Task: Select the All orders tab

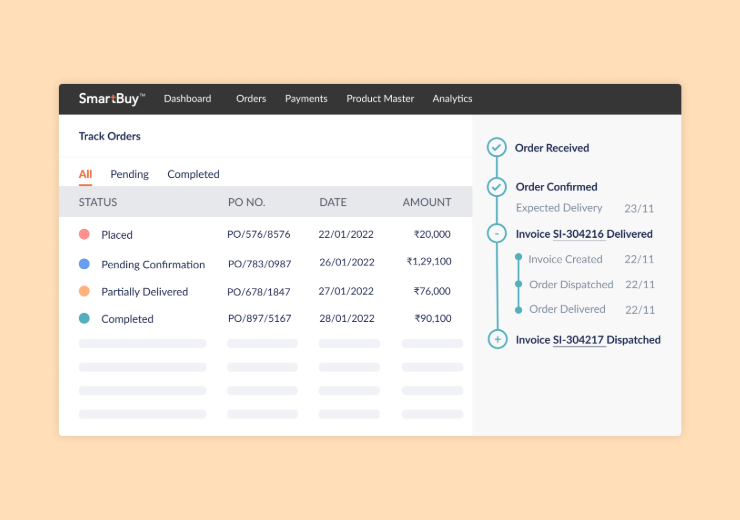Action: pos(85,174)
